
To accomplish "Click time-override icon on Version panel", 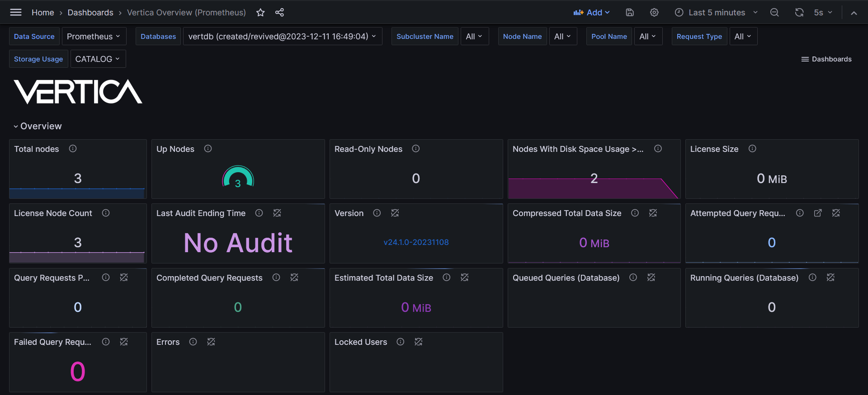I will [x=395, y=213].
